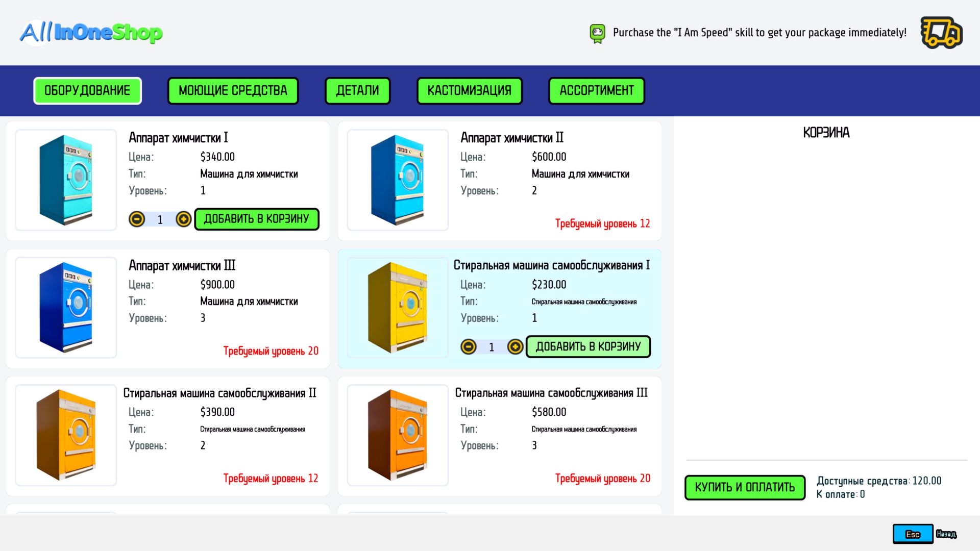
Task: Click the AllInOneShop logo
Action: point(91,33)
